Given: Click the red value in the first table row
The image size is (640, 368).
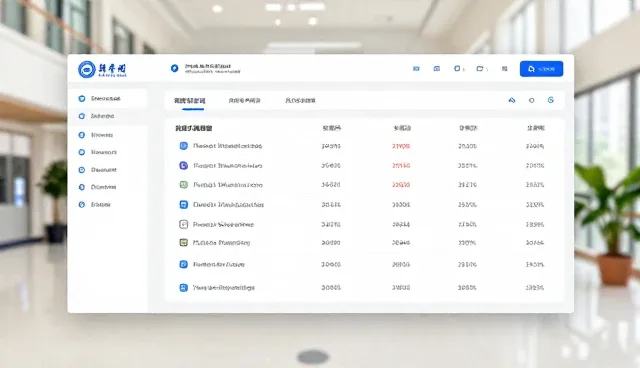Looking at the screenshot, I should [401, 146].
